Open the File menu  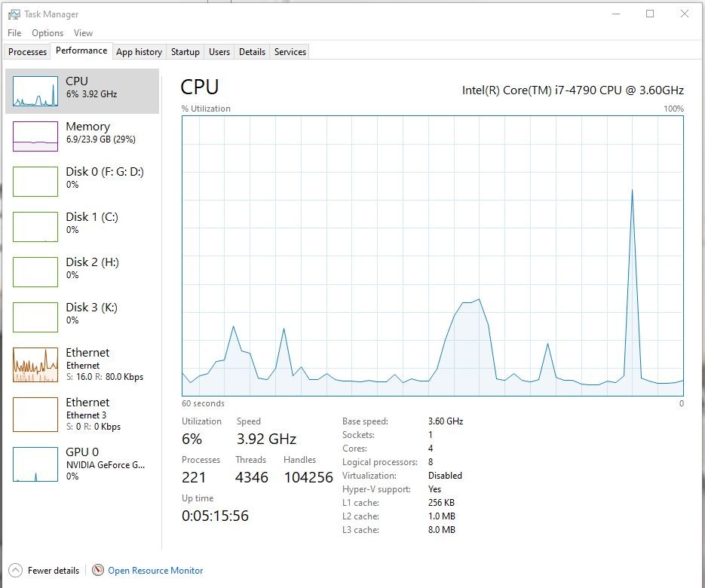point(14,33)
